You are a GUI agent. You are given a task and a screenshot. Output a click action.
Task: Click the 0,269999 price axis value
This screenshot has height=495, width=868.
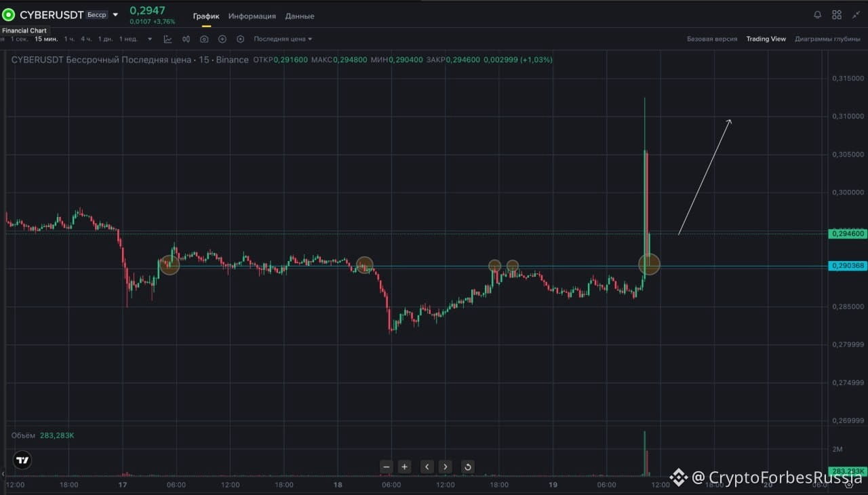pos(848,420)
